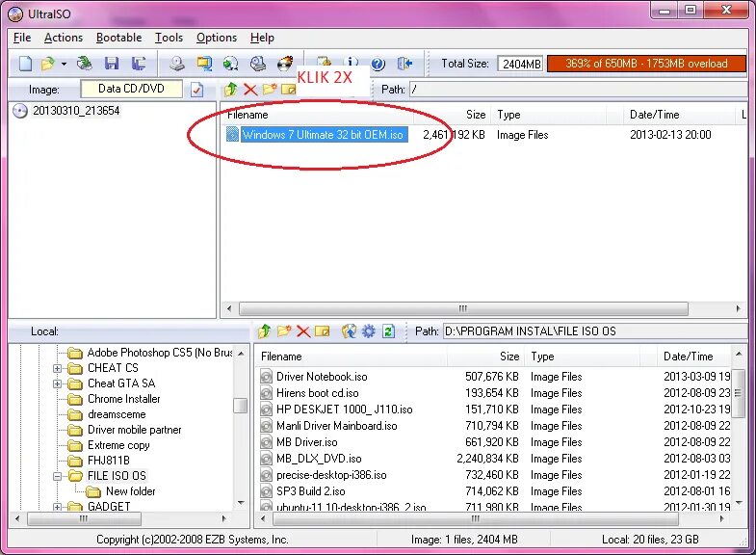This screenshot has width=756, height=555.
Task: Click the blue gear settings icon
Action: 368,330
